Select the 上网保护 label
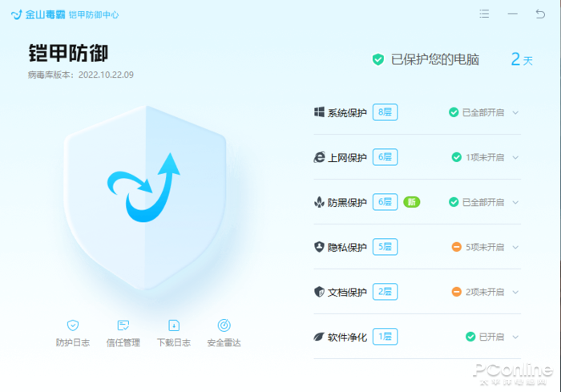561x392 pixels. tap(347, 157)
